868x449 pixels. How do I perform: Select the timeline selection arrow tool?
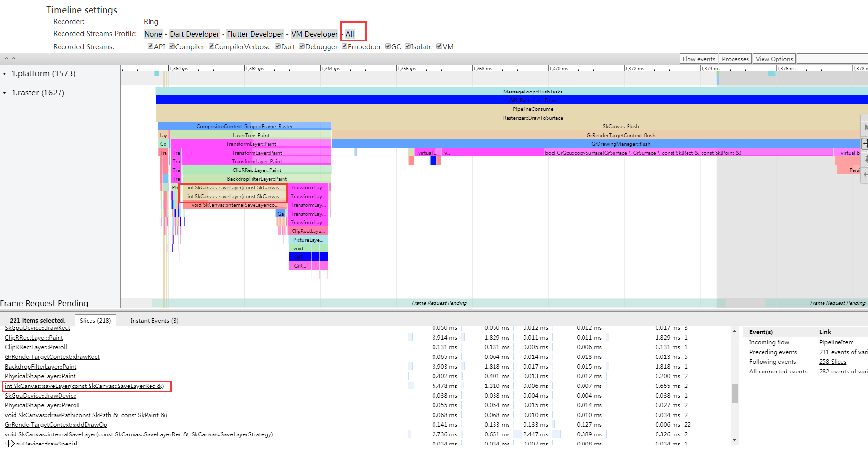tap(865, 128)
